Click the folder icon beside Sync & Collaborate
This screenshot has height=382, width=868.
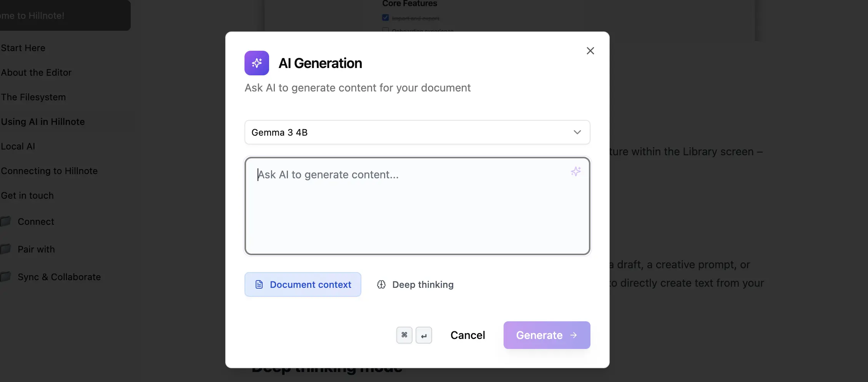5,277
